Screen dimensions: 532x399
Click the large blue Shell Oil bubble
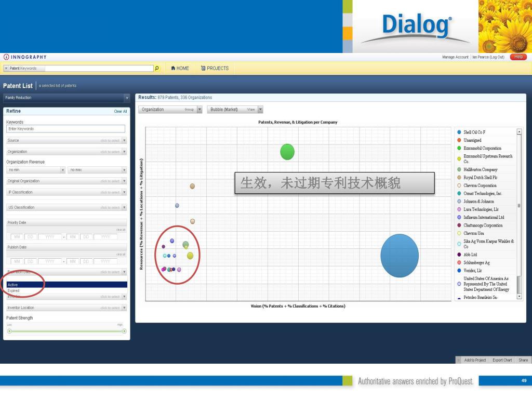[x=400, y=256]
